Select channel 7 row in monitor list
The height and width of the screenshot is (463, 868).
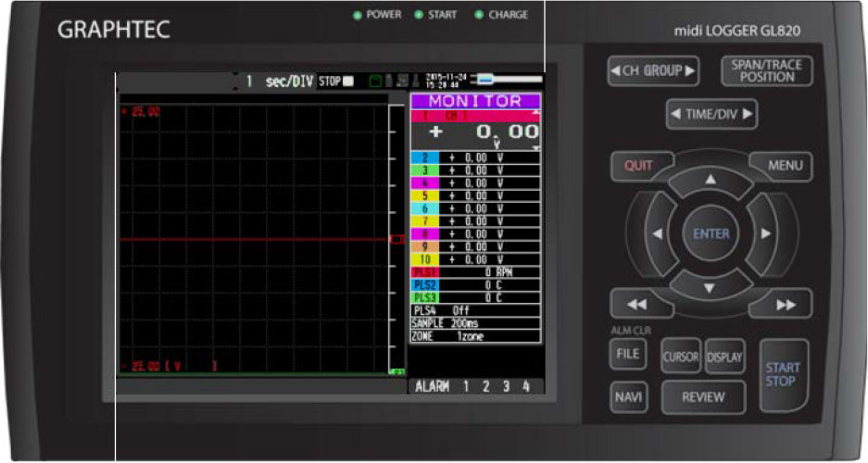[475, 221]
